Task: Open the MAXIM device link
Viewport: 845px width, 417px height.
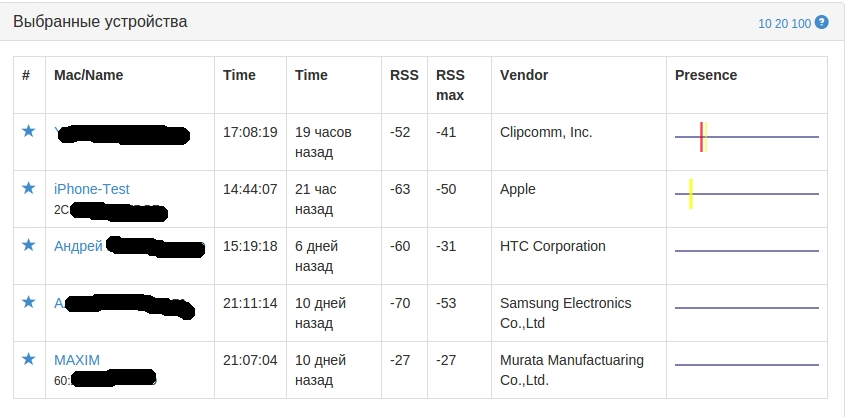Action: (77, 360)
